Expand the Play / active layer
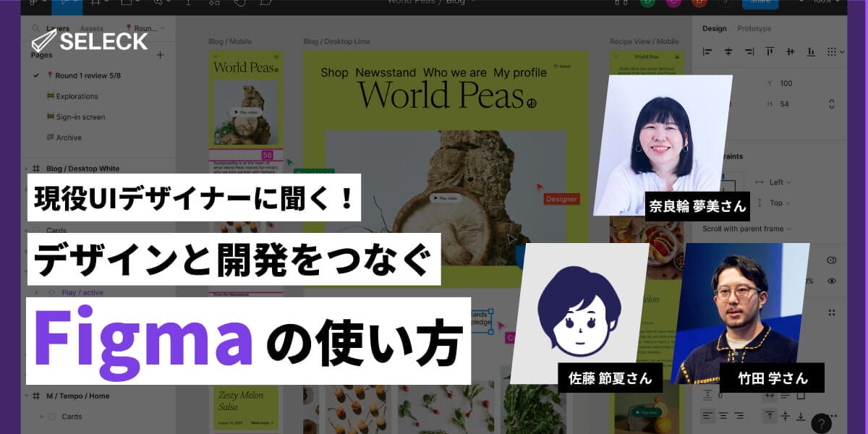The height and width of the screenshot is (434, 868). pos(36,292)
